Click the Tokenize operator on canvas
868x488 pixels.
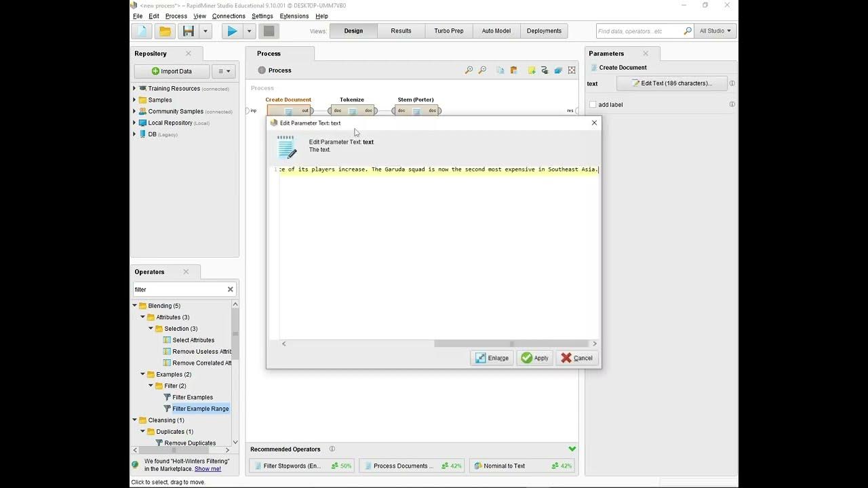(352, 110)
